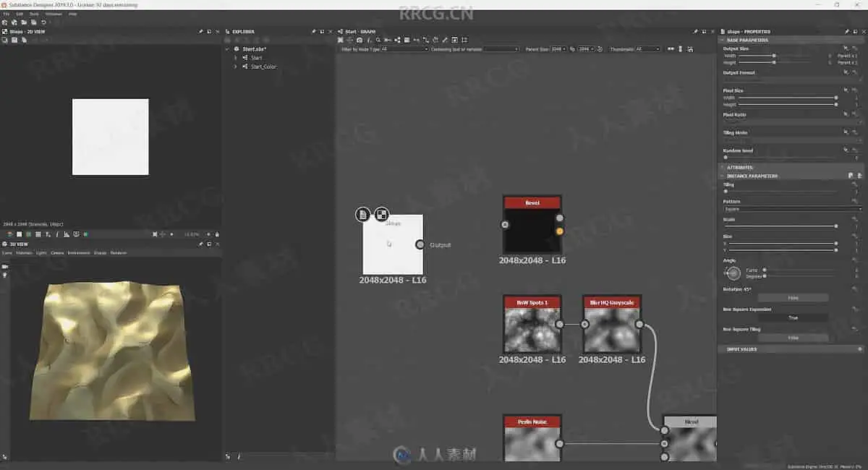
Task: Click the Angle dial control
Action: pyautogui.click(x=733, y=273)
